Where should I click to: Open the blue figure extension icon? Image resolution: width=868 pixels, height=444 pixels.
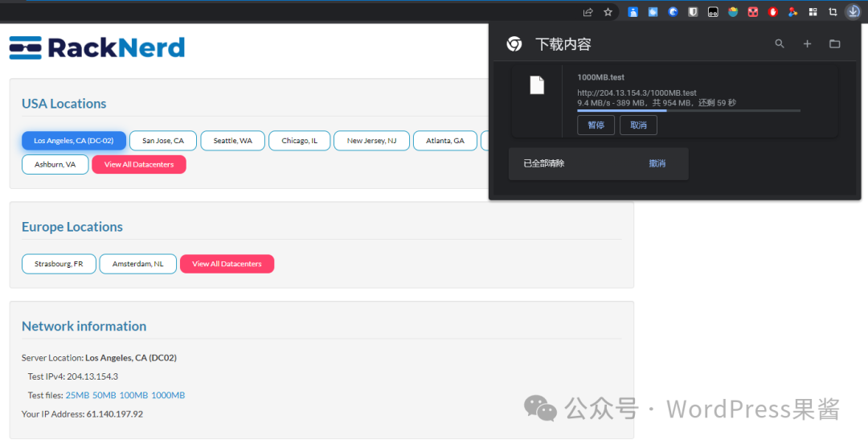(633, 11)
